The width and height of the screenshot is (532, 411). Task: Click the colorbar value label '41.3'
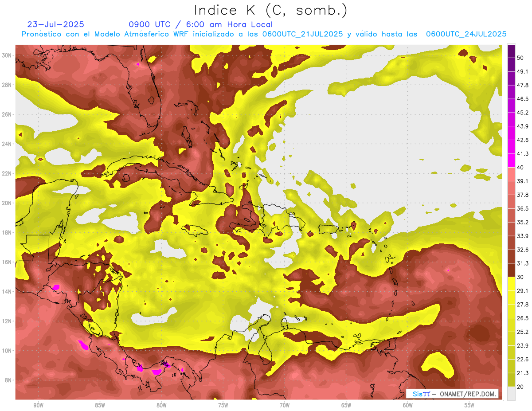(523, 154)
